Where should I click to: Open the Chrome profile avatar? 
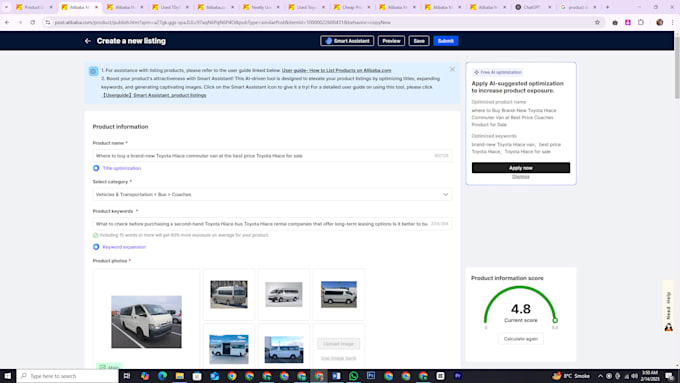[x=660, y=22]
